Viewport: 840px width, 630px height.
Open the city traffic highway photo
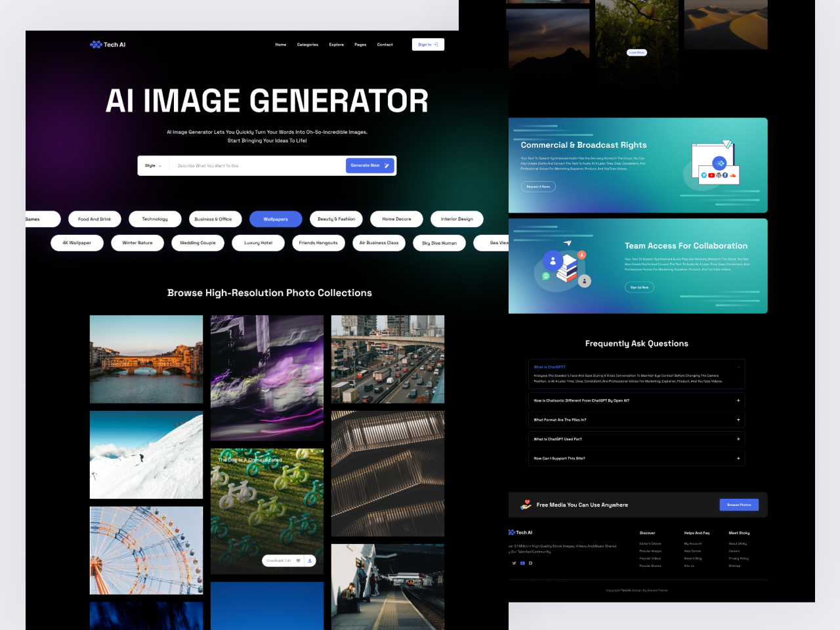(388, 359)
